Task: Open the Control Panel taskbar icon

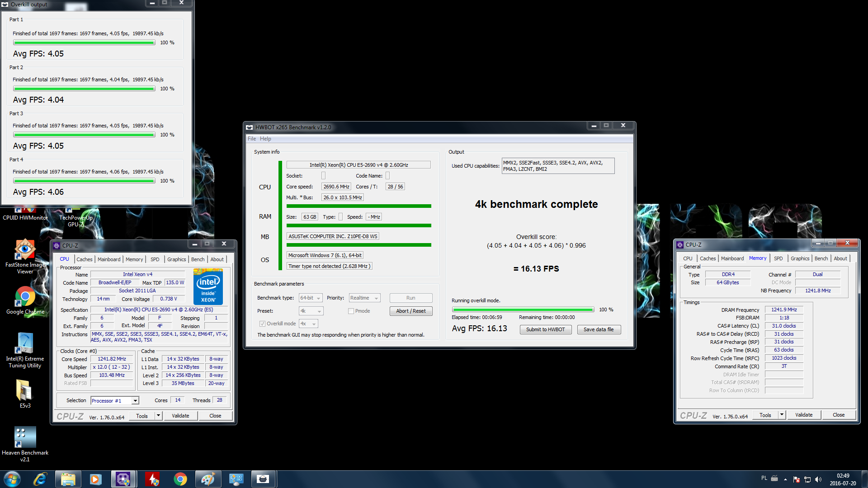Action: click(x=236, y=479)
